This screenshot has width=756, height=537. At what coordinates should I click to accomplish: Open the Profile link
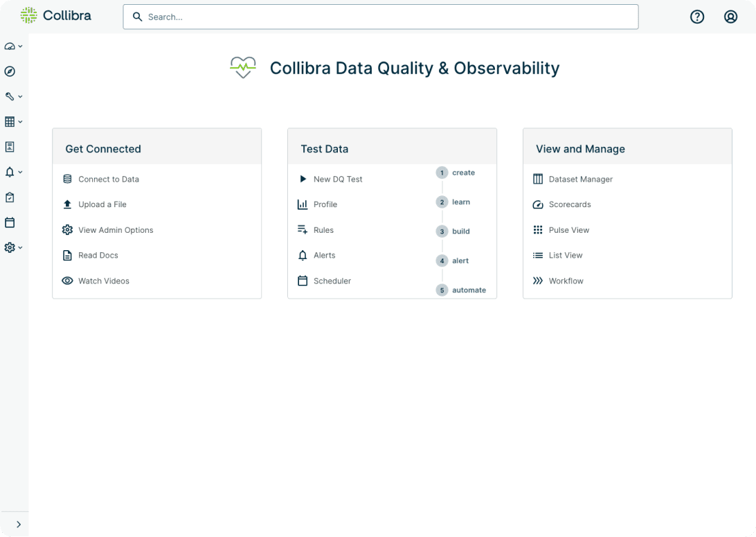[325, 204]
